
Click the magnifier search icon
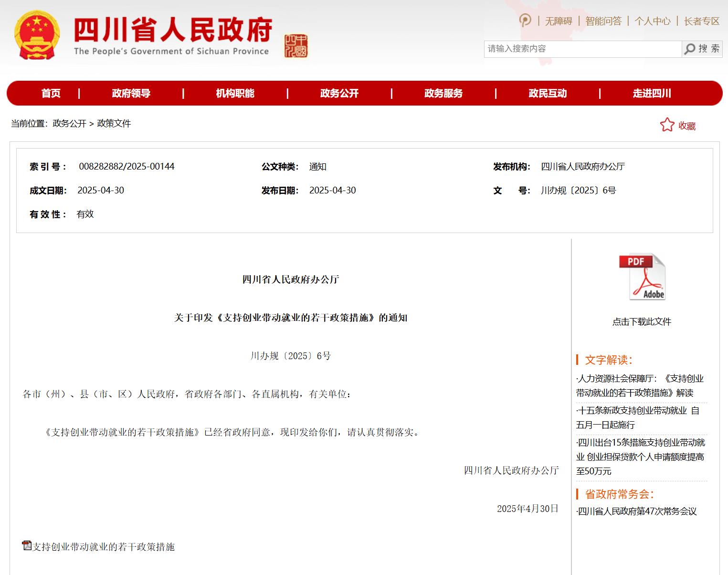coord(690,49)
